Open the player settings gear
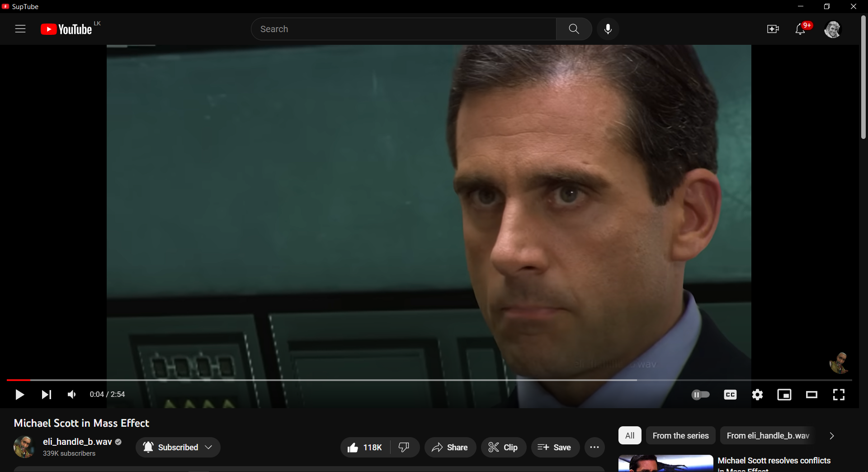 coord(757,395)
